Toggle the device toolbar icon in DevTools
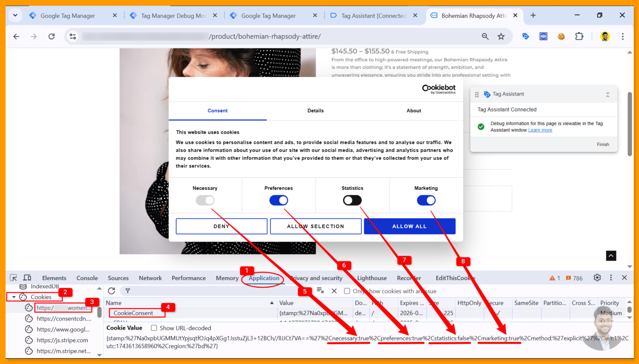This screenshot has height=364, width=639. point(27,278)
